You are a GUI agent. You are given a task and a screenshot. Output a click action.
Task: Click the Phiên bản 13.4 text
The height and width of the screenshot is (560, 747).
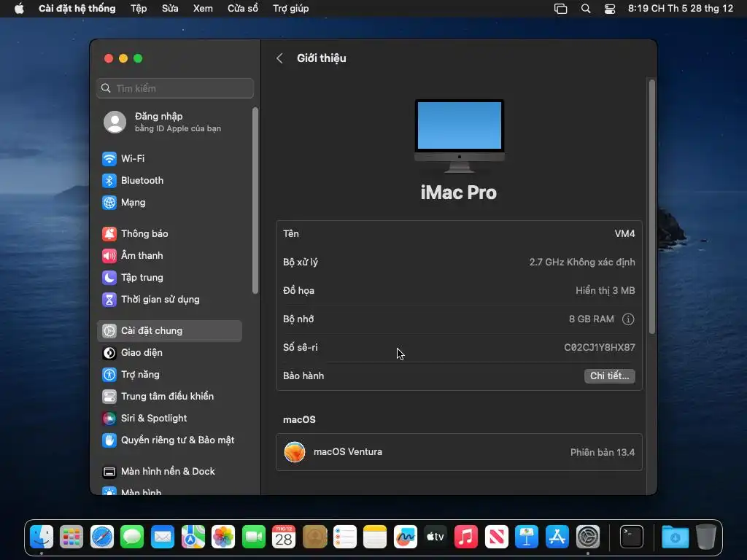click(602, 452)
